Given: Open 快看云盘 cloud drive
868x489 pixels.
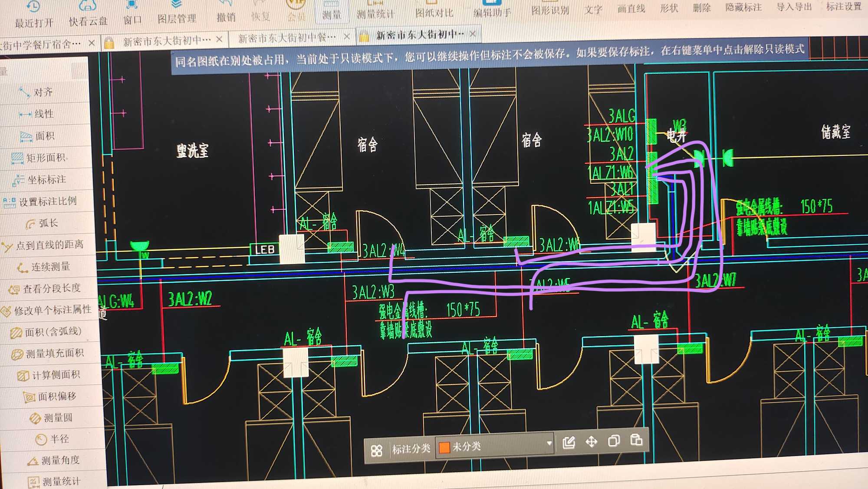Looking at the screenshot, I should 88,13.
